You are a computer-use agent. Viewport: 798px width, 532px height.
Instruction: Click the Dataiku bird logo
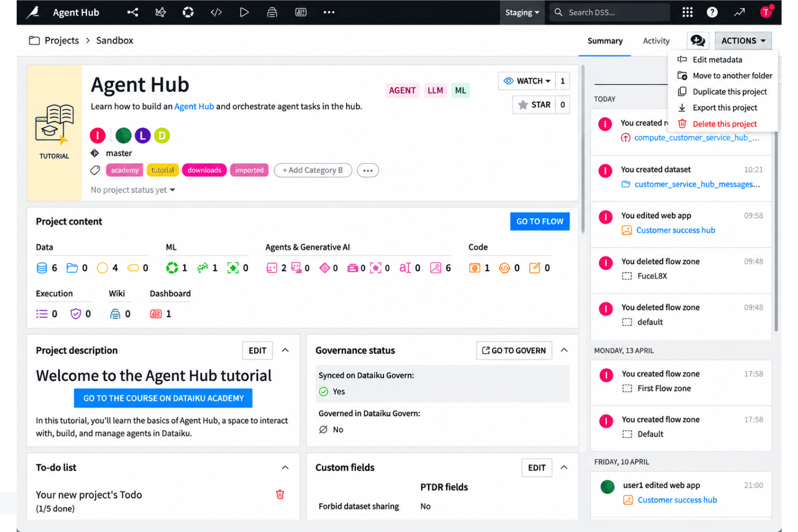point(33,12)
